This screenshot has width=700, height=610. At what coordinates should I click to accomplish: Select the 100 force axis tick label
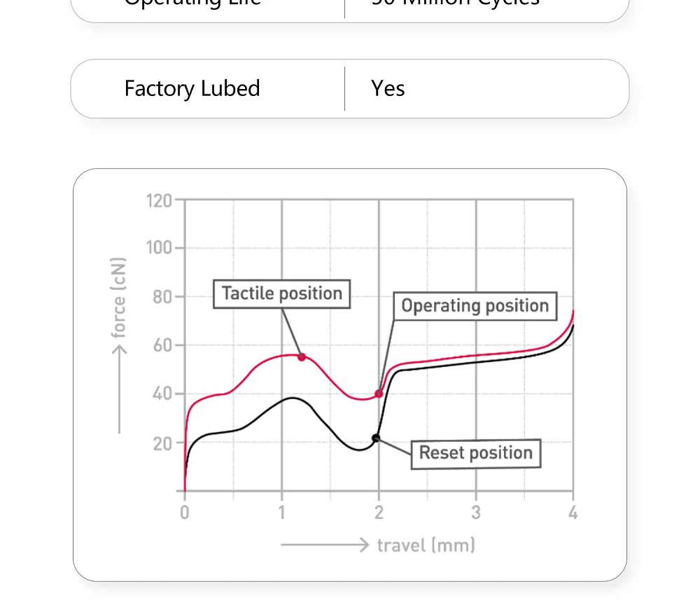click(159, 248)
